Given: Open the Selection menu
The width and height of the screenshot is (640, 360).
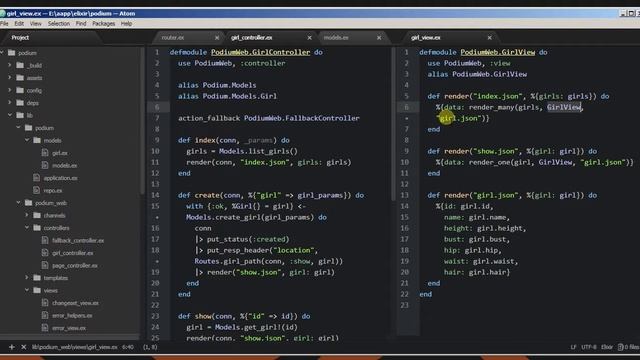Looking at the screenshot, I should pos(59,24).
